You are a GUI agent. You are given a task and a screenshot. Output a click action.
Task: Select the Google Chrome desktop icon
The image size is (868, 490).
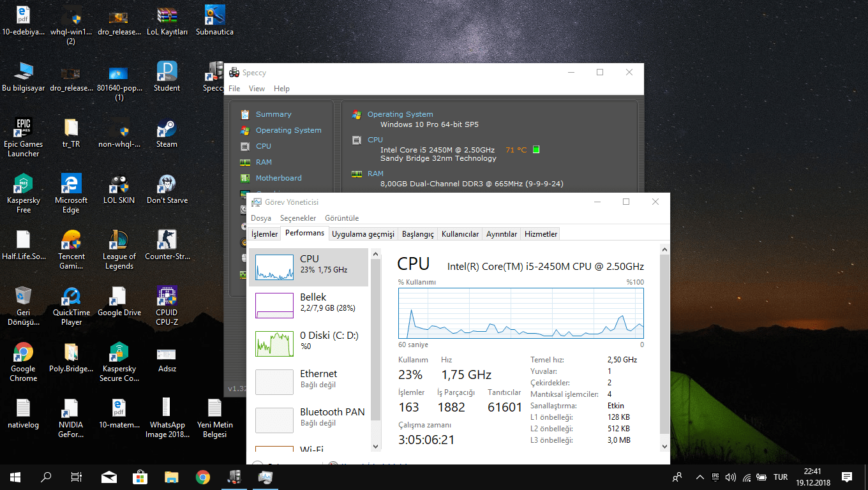[x=24, y=362]
